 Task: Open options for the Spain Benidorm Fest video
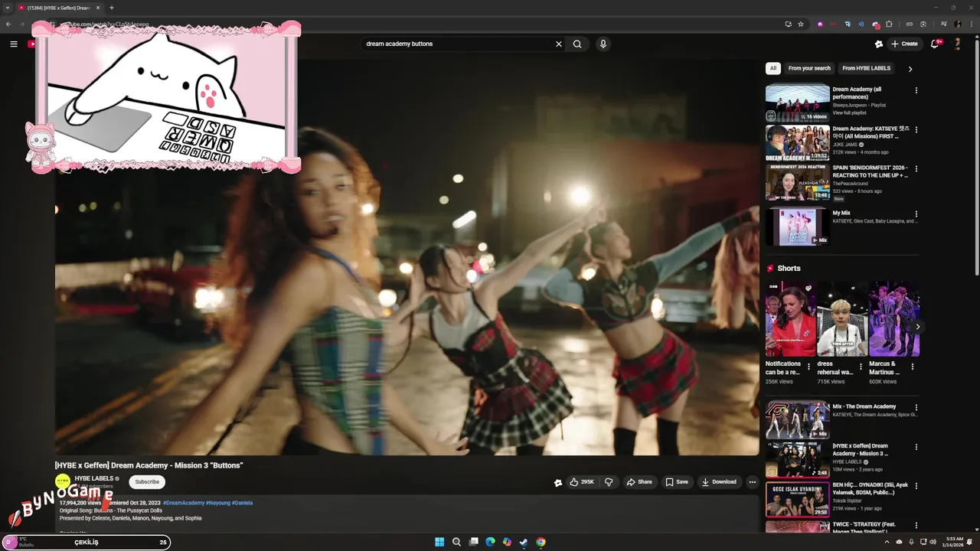[916, 168]
